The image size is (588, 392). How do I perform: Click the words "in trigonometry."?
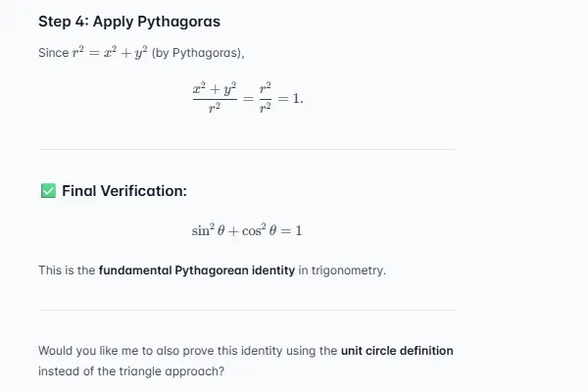point(342,269)
